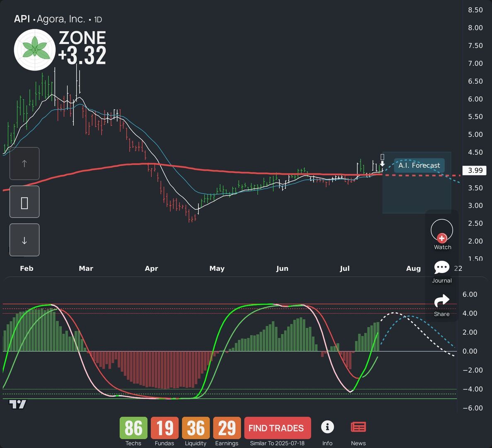Click the white down-arrow marker above the last candle
The height and width of the screenshot is (448, 492).
click(x=382, y=164)
